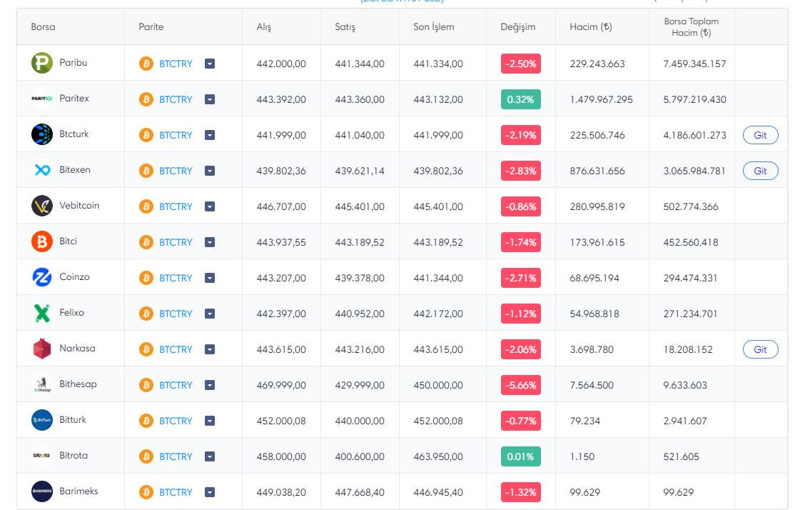The width and height of the screenshot is (800, 510).
Task: Click the Narkasa red logo icon
Action: tap(42, 349)
